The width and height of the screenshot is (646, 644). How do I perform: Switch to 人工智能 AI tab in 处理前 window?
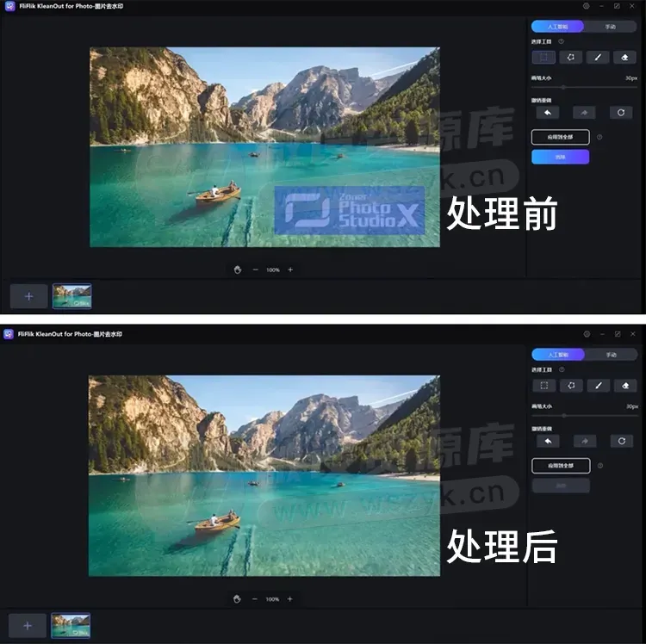tap(557, 27)
